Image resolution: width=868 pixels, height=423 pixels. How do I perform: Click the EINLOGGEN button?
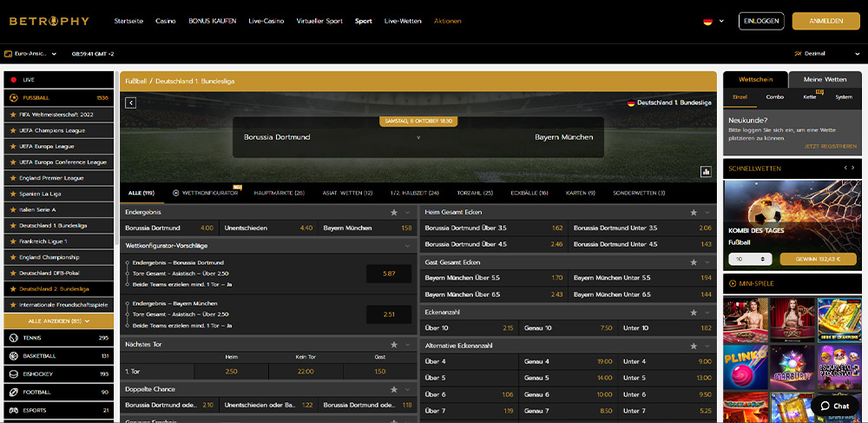(x=761, y=21)
